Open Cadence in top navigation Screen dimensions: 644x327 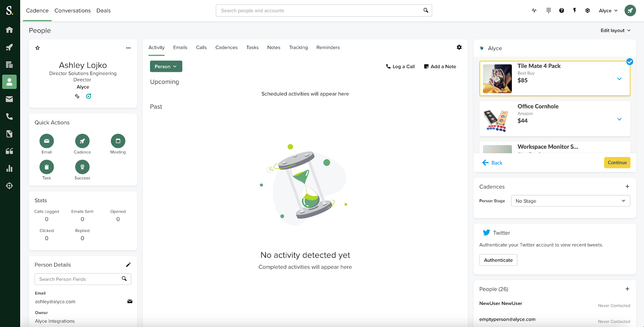37,10
